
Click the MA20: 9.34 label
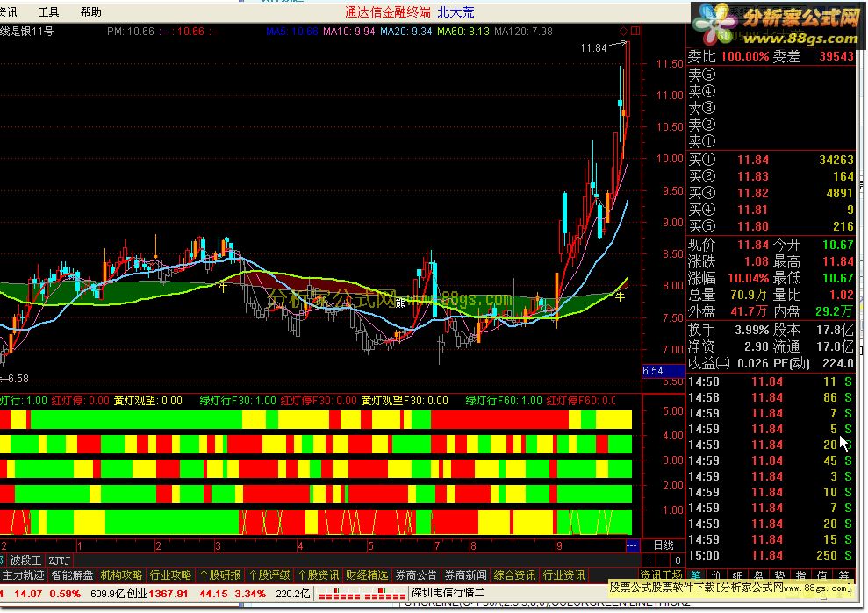click(x=405, y=32)
